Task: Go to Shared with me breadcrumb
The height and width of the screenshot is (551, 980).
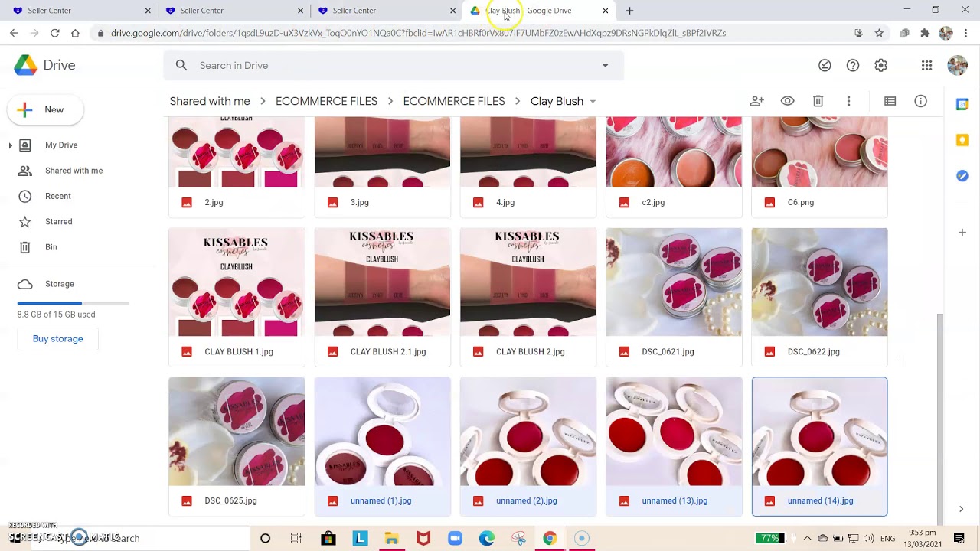Action: coord(210,101)
